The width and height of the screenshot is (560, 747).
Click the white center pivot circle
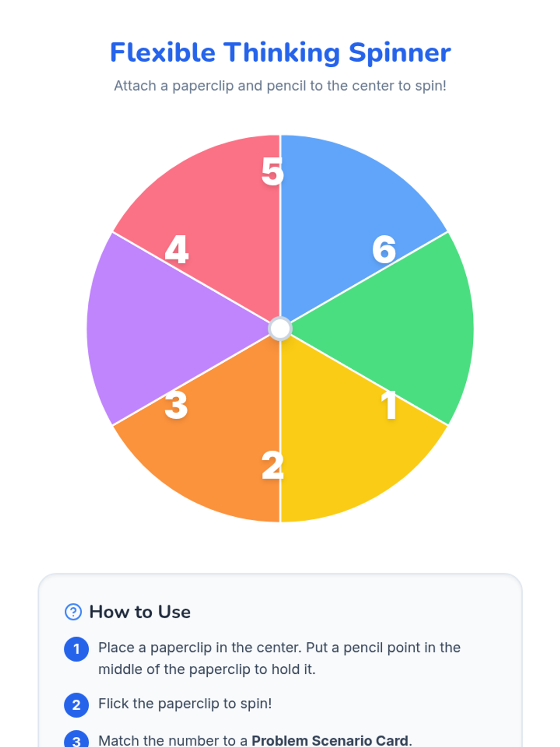(280, 329)
